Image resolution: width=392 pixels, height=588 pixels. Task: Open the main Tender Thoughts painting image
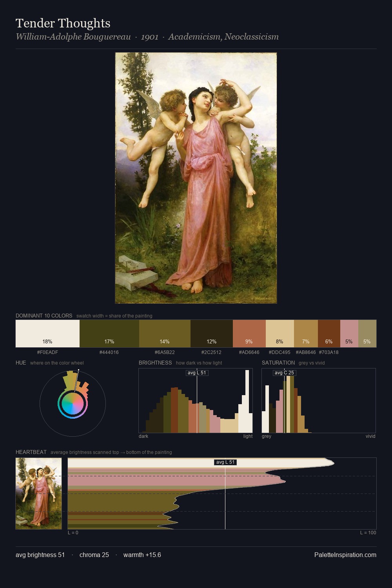196,178
